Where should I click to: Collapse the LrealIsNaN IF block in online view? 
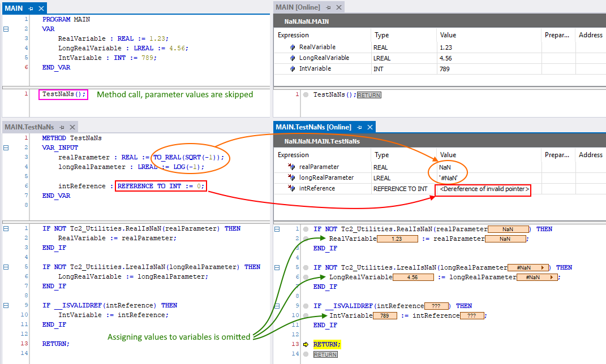(277, 267)
